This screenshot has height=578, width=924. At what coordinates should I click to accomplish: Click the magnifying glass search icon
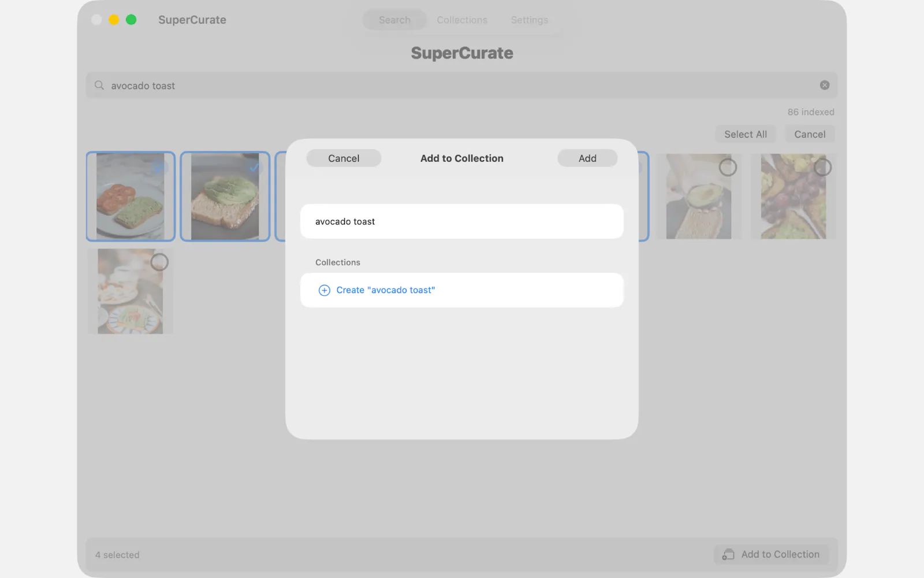(99, 85)
